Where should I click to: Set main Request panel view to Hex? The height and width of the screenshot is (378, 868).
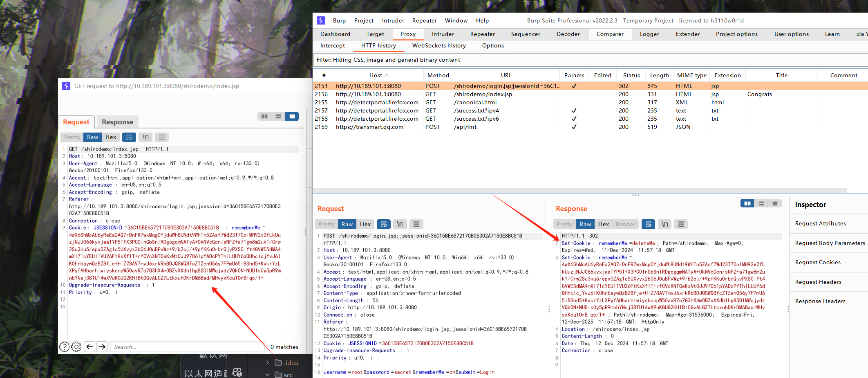click(365, 224)
